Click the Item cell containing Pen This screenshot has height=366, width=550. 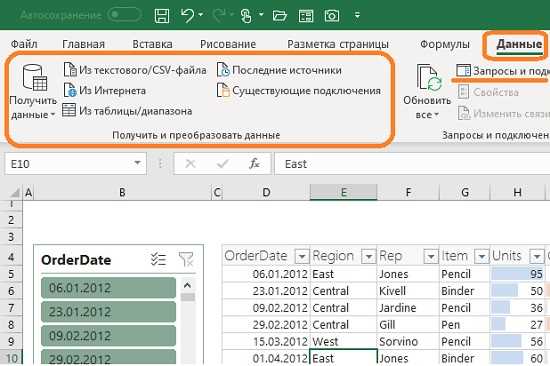click(x=464, y=325)
